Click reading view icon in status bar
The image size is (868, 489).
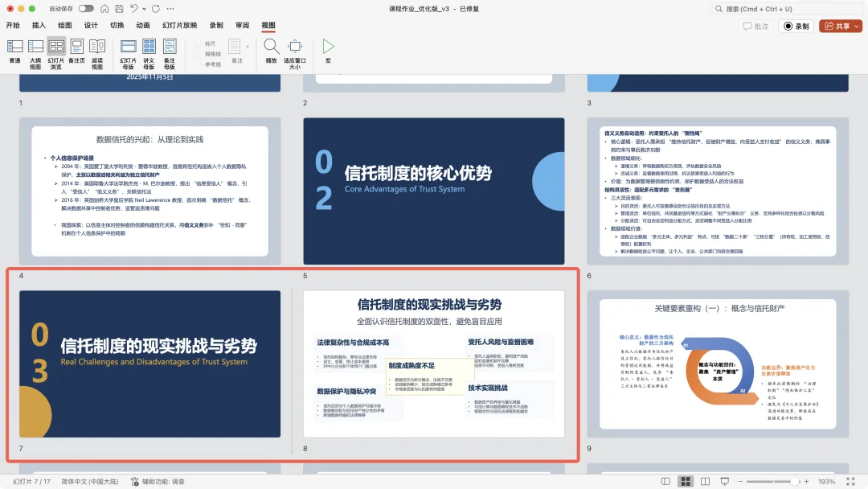pos(705,482)
